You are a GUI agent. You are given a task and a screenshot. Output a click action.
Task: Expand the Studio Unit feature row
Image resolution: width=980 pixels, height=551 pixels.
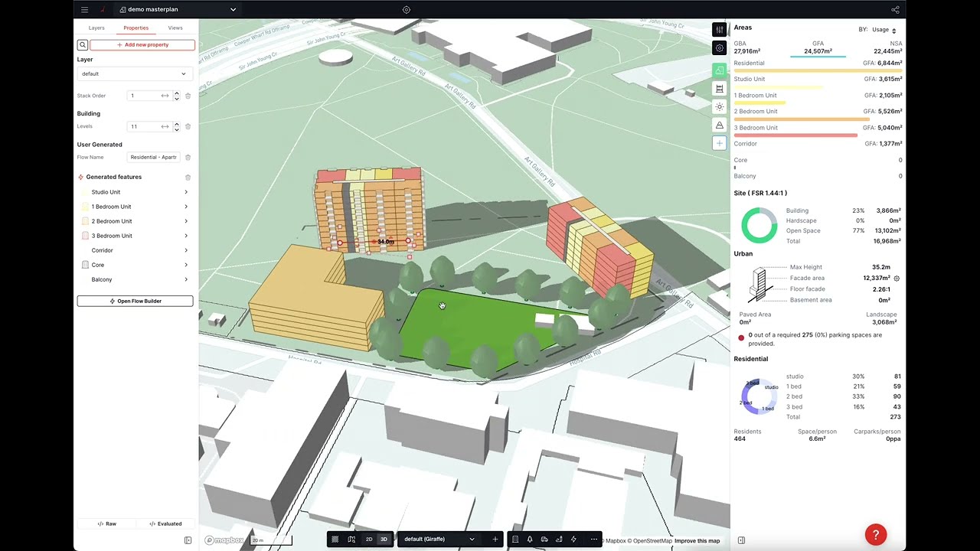[x=135, y=192]
